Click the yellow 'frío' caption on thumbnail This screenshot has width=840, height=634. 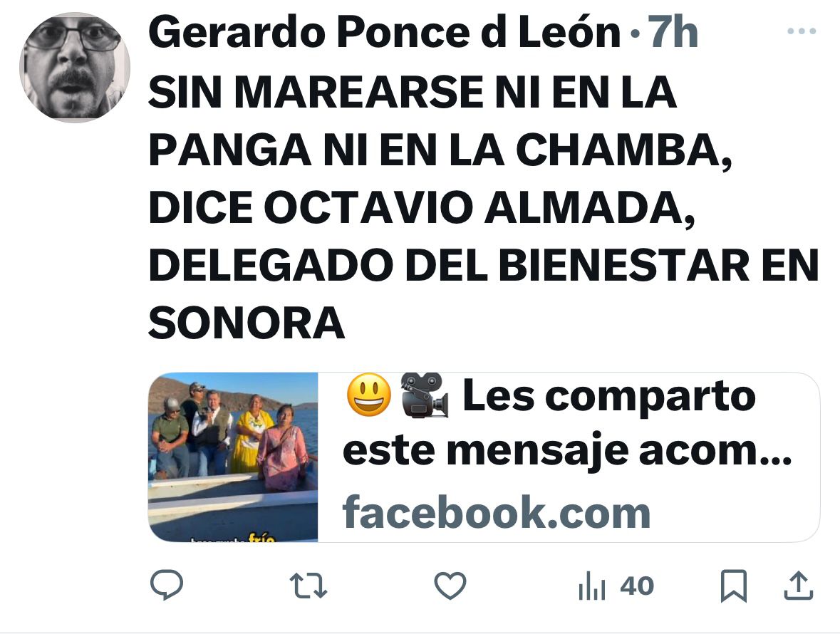(x=261, y=538)
